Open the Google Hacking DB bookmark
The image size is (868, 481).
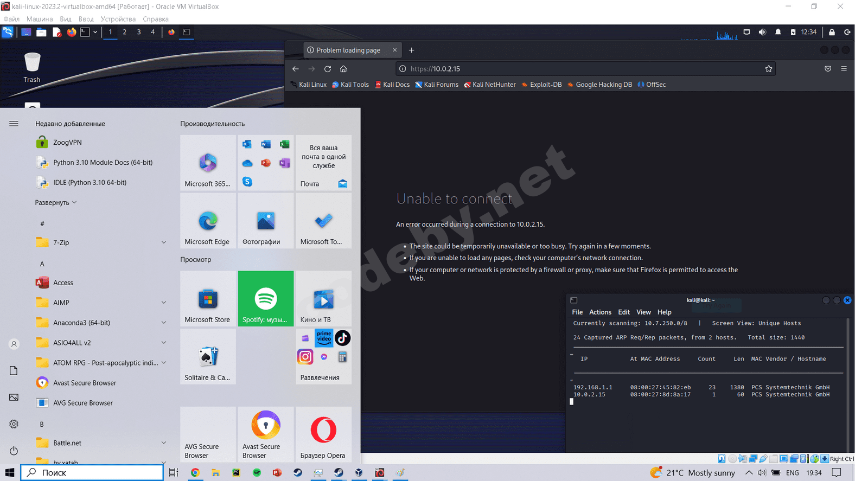[599, 85]
